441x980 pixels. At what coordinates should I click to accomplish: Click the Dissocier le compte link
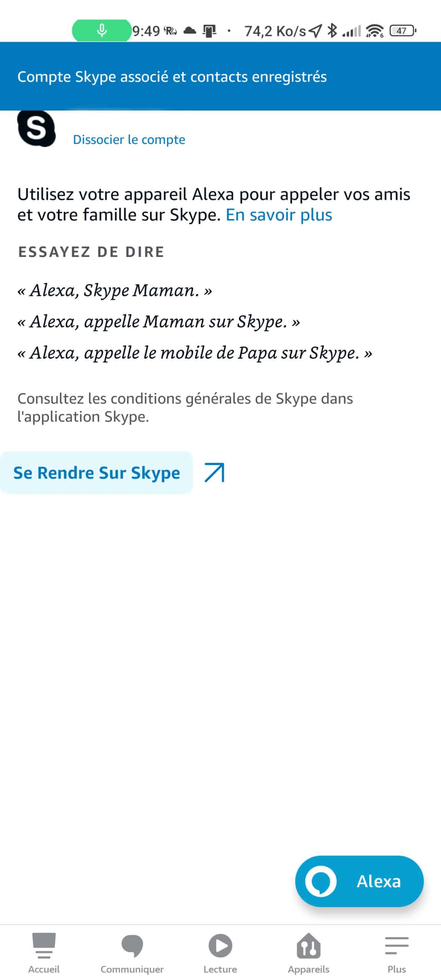click(x=129, y=139)
